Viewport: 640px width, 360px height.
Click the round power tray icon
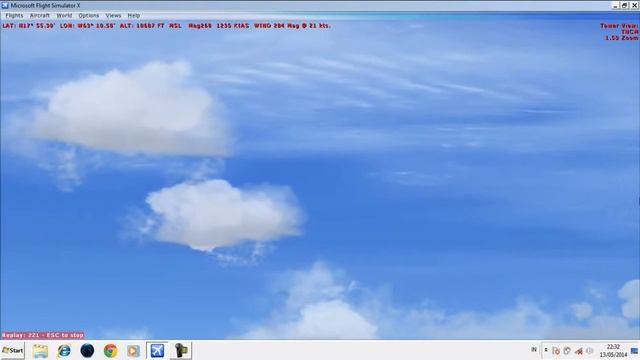click(589, 351)
